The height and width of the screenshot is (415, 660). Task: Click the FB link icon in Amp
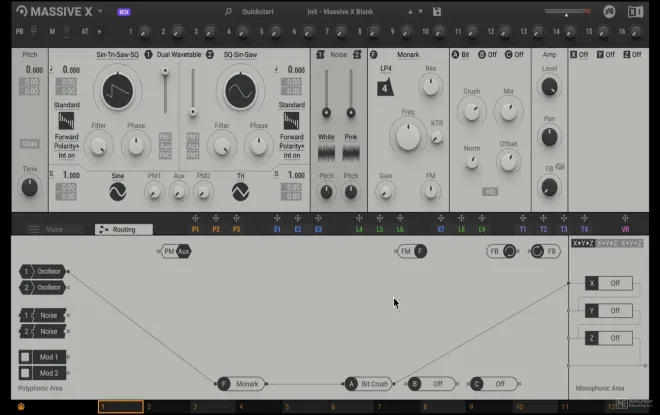click(559, 167)
